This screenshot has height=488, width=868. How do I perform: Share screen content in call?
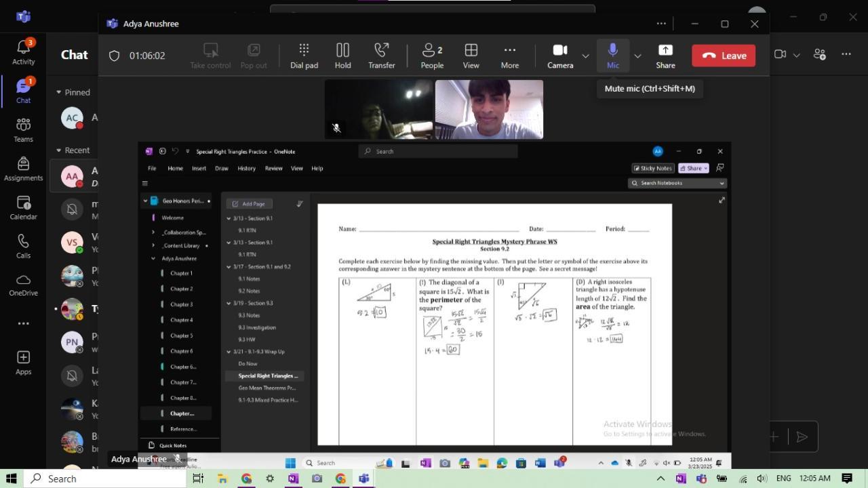tap(665, 56)
